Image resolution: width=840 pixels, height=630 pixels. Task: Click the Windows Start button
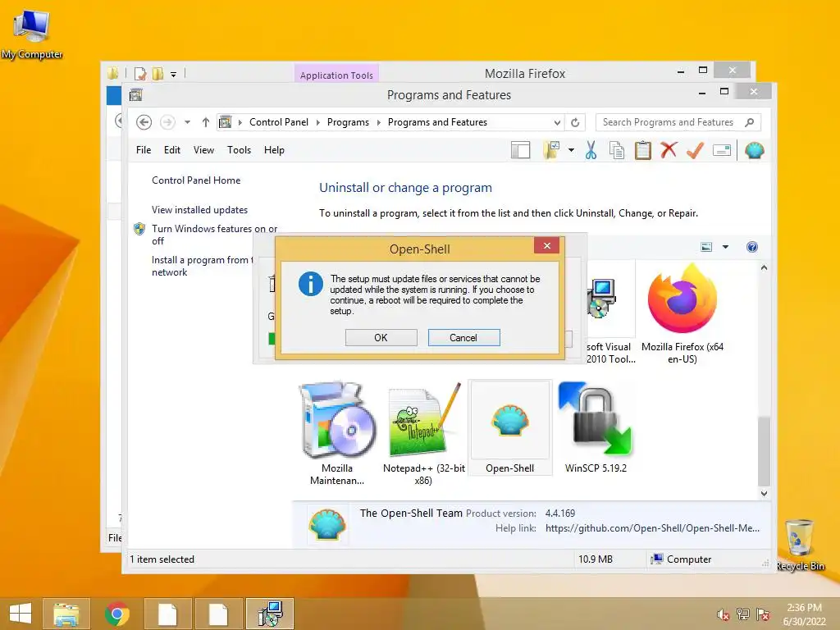[x=20, y=614]
